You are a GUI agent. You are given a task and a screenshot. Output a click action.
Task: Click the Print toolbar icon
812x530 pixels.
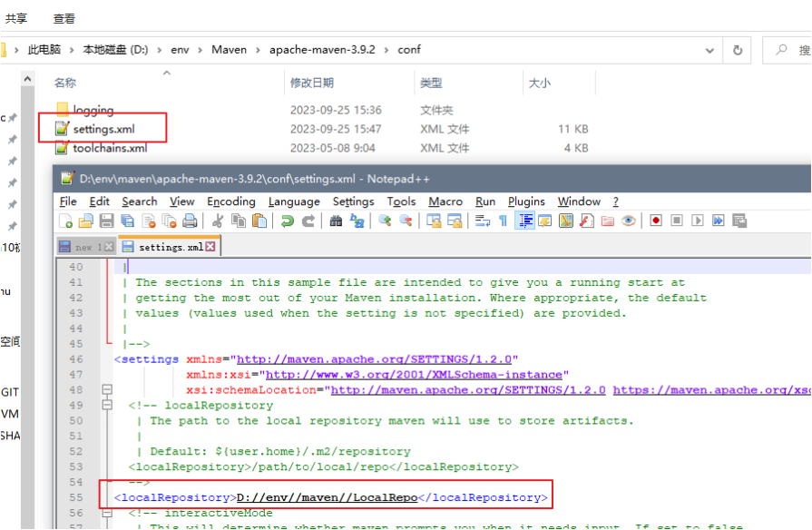tap(190, 221)
